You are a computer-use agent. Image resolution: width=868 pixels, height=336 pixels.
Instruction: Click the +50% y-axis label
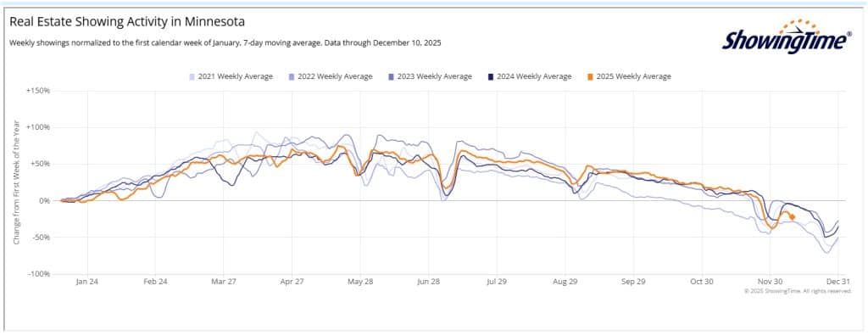pos(40,164)
